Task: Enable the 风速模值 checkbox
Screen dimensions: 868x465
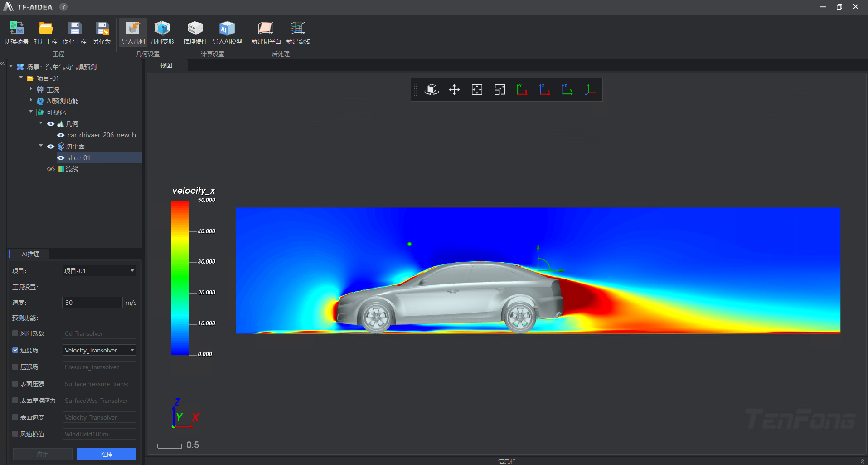Action: (x=15, y=434)
